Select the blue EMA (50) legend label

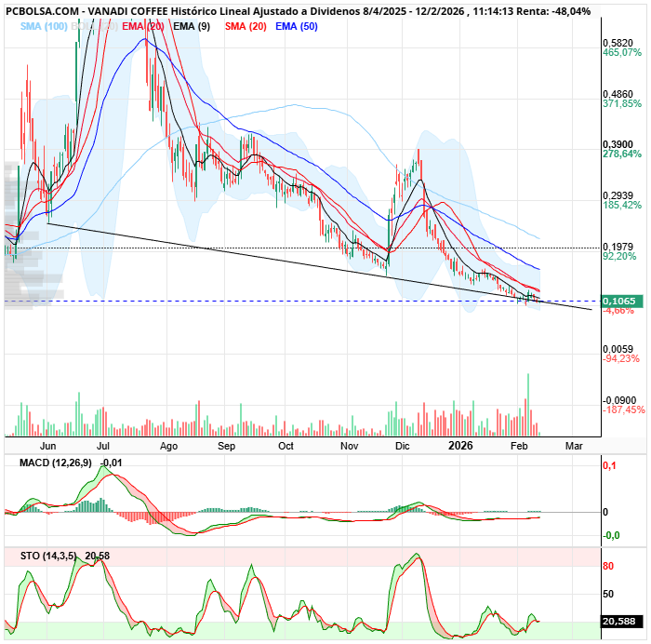(297, 26)
